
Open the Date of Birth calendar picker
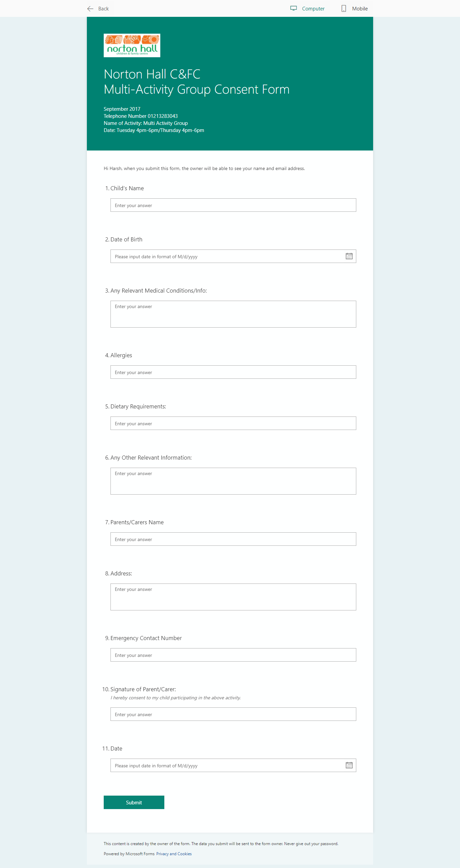349,257
